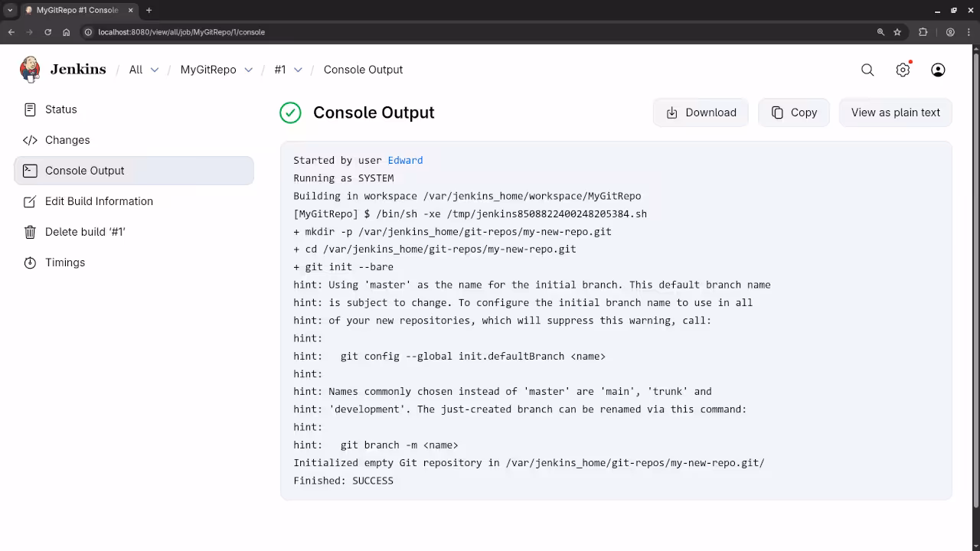This screenshot has width=980, height=551.
Task: Switch to the MyGitRepo #1 Console browser tab
Action: tap(77, 10)
